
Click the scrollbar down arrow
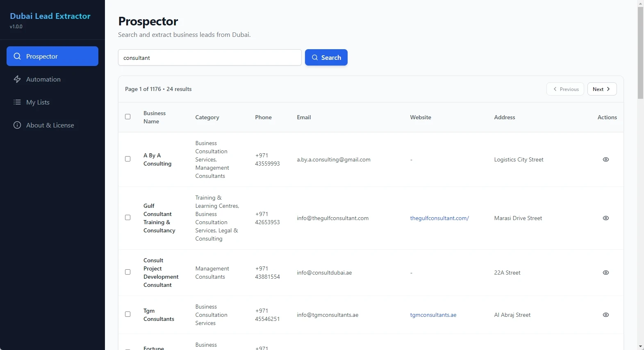pyautogui.click(x=640, y=347)
